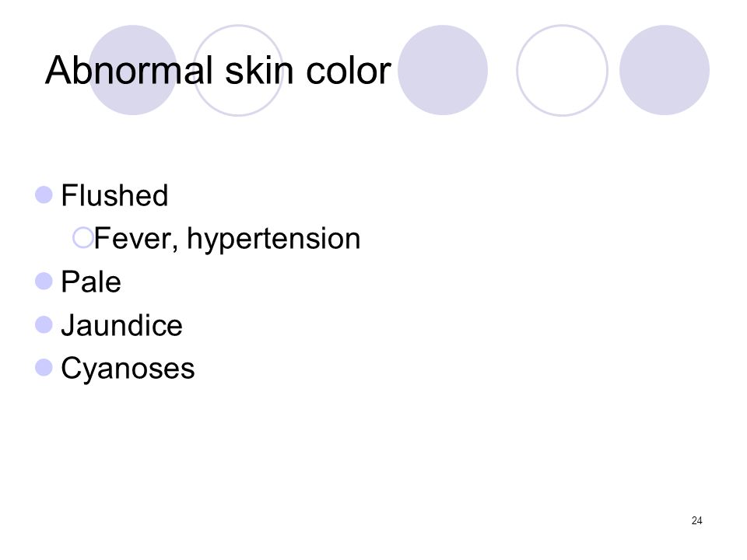Click the slide number 24
747x560 pixels.
pyautogui.click(x=696, y=520)
